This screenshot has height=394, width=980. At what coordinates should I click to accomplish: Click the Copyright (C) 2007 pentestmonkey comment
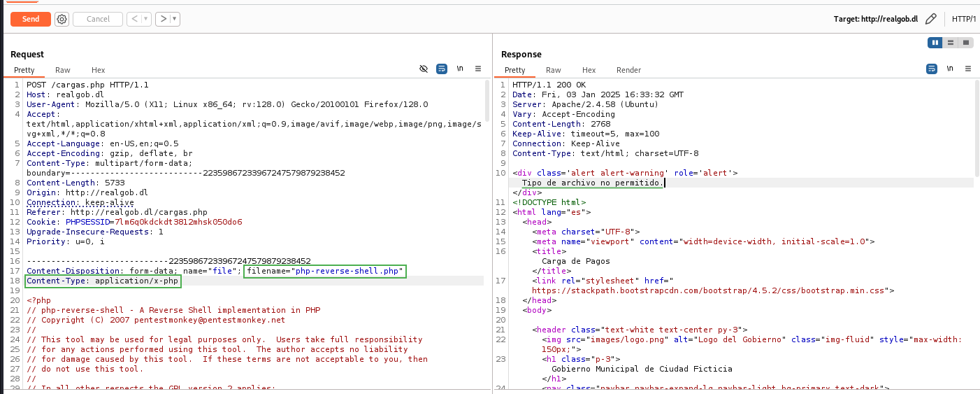(156, 320)
